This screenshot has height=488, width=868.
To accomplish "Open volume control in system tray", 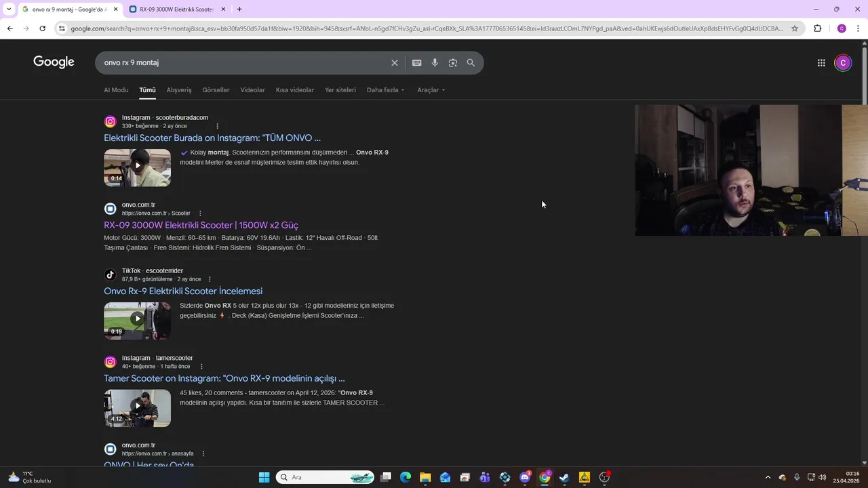I will (x=823, y=477).
